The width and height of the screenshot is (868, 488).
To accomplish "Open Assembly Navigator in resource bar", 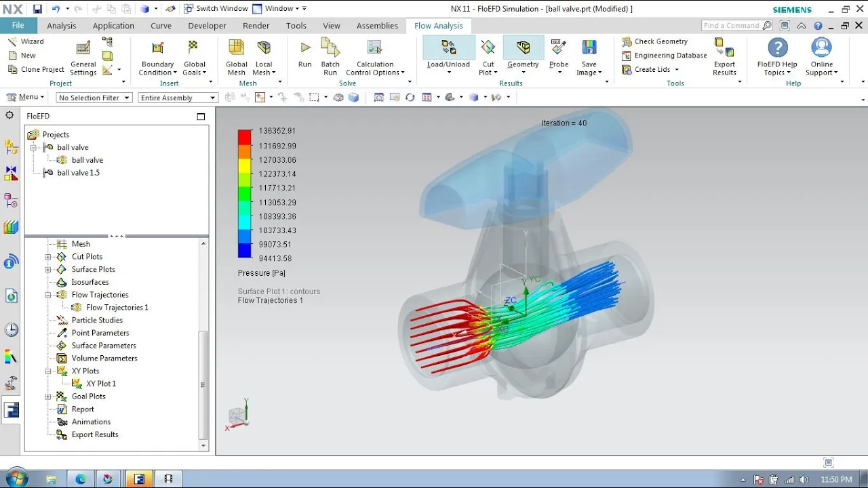I will tap(11, 147).
